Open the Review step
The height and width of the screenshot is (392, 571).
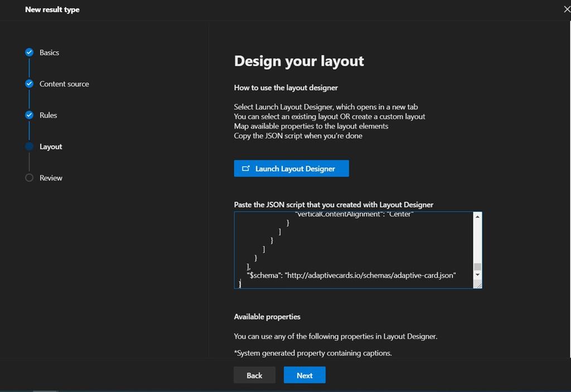click(x=51, y=177)
